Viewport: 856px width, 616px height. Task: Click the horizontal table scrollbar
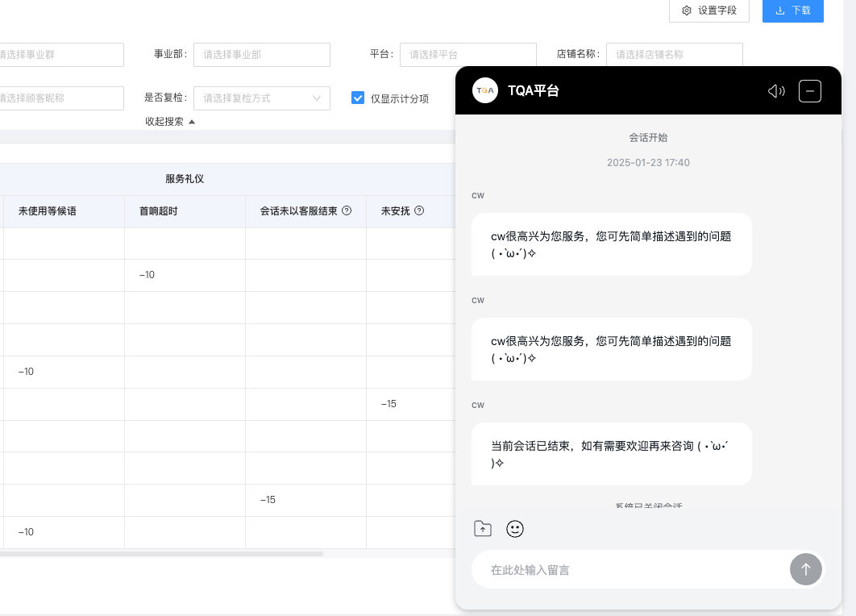pyautogui.click(x=161, y=554)
